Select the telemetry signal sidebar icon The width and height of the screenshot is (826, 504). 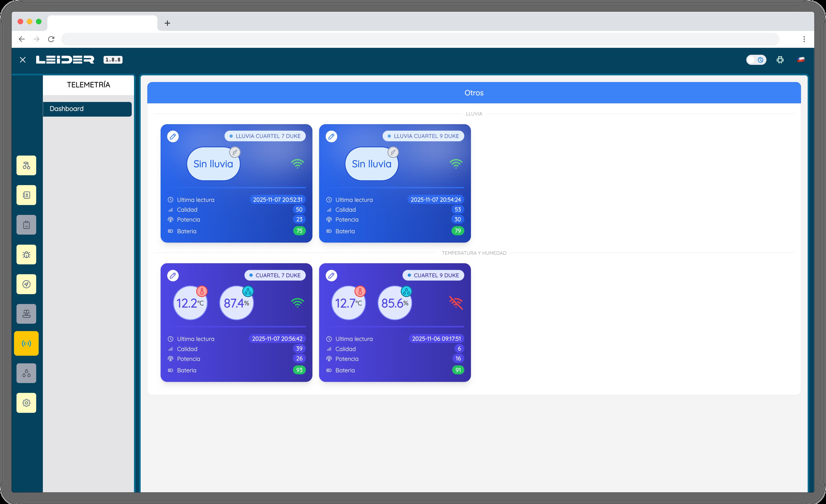(27, 343)
